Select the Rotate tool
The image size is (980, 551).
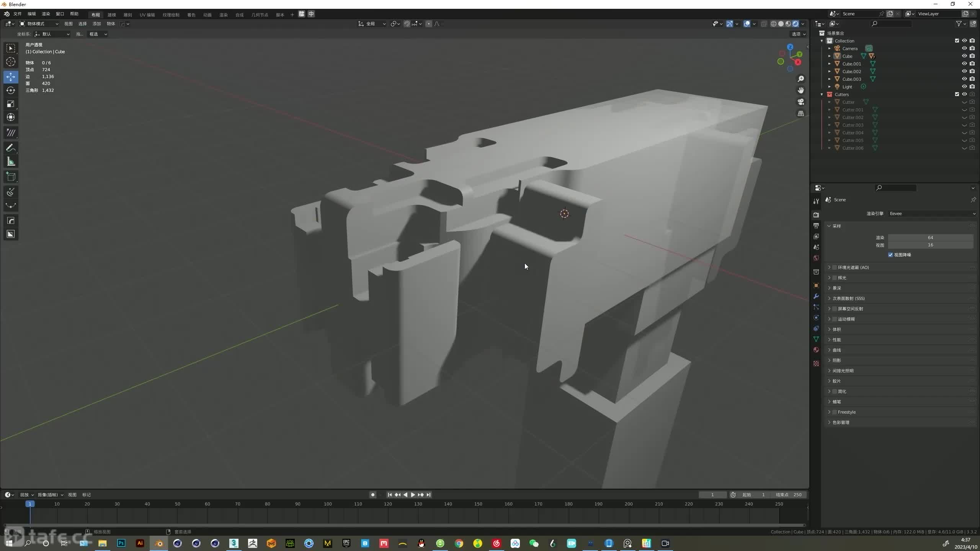pos(11,90)
